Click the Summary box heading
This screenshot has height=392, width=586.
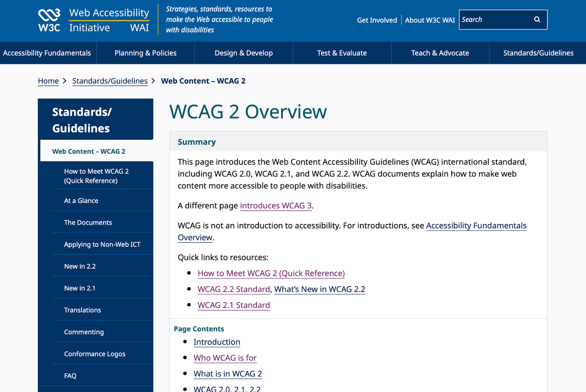(x=197, y=142)
